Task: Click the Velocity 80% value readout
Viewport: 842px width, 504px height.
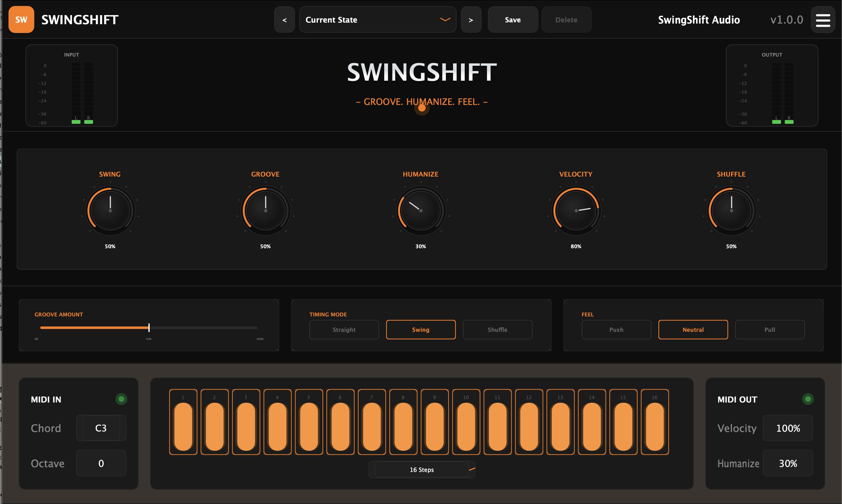Action: coord(576,246)
